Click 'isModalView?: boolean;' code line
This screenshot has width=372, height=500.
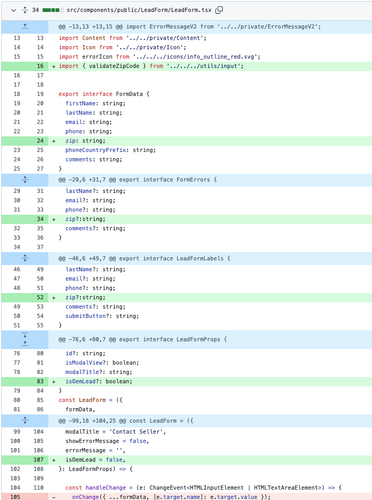pos(102,363)
